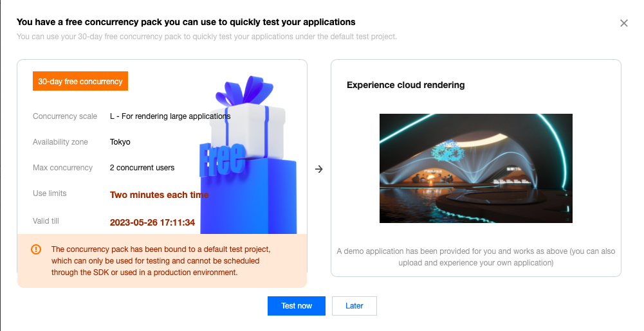Click the Use limits label
This screenshot has width=644, height=331.
(x=50, y=193)
